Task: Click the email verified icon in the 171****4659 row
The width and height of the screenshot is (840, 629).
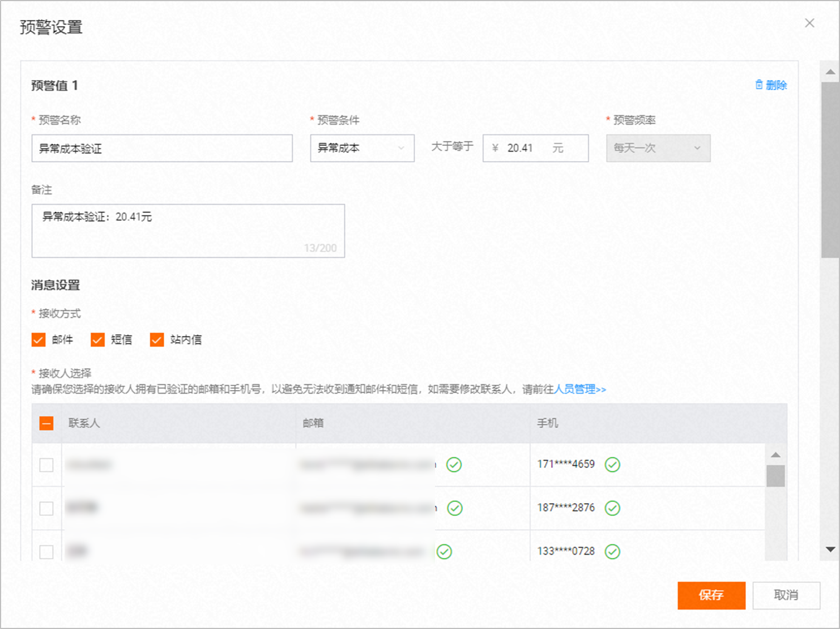Action: (x=454, y=465)
